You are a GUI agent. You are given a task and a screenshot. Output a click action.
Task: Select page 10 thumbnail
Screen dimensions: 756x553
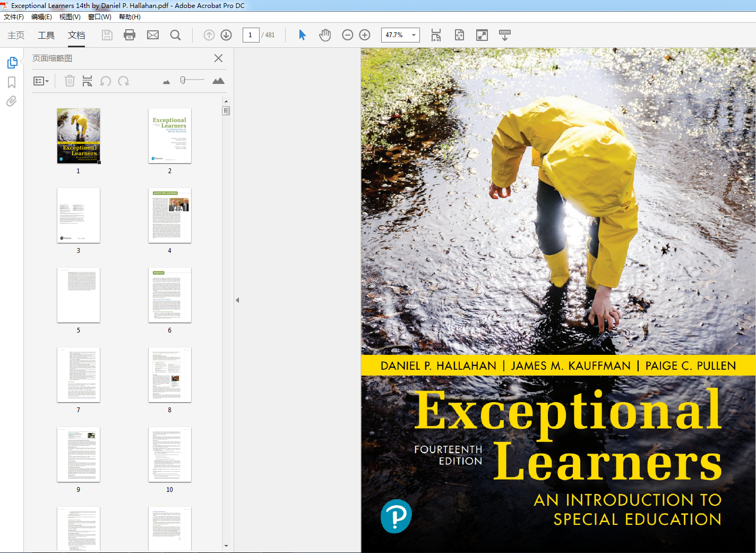[x=170, y=455]
